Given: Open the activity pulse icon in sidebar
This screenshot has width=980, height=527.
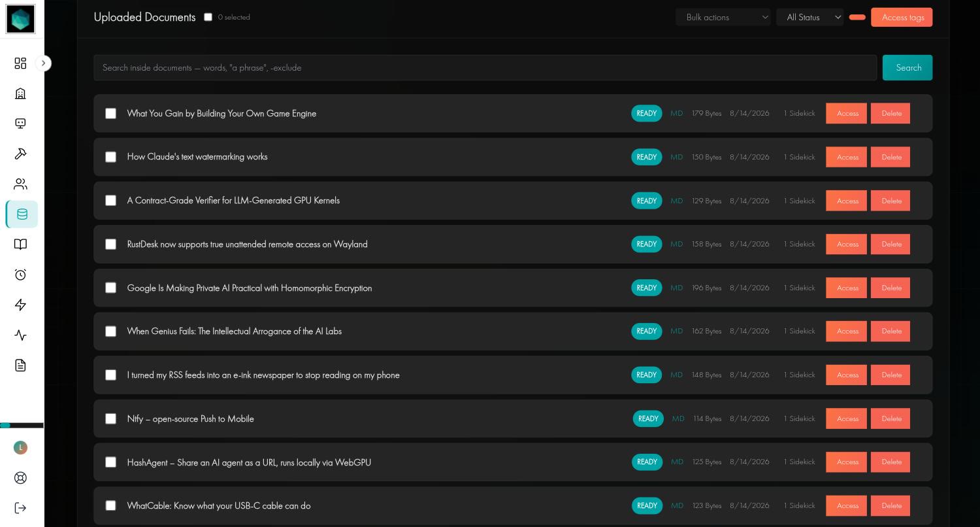Looking at the screenshot, I should tap(21, 335).
